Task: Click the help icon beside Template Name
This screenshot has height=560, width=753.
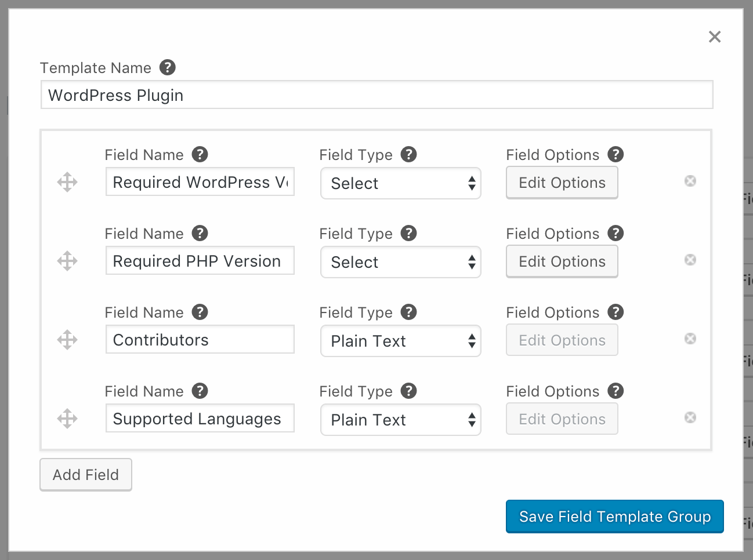Action: [168, 67]
